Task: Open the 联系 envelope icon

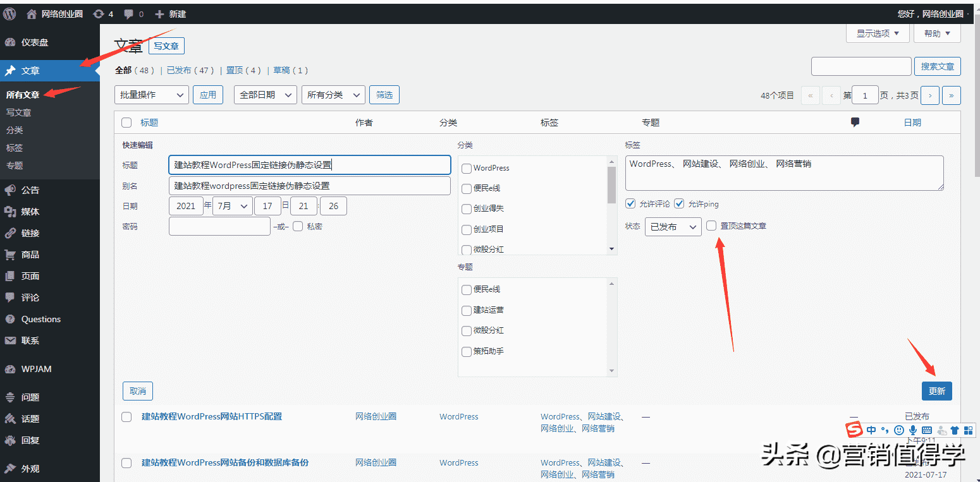Action: (x=10, y=340)
